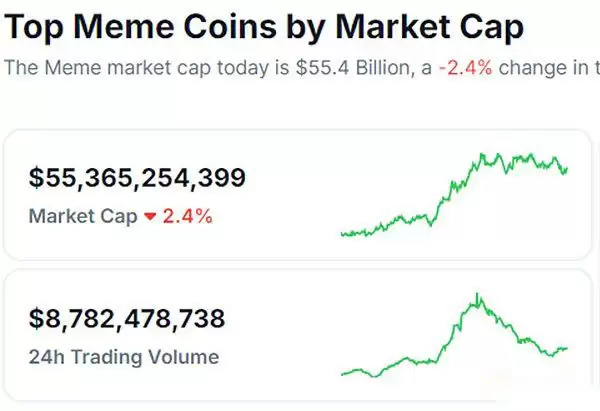Click the $55,365,254,399 market cap value
This screenshot has width=600, height=411.
click(x=137, y=179)
